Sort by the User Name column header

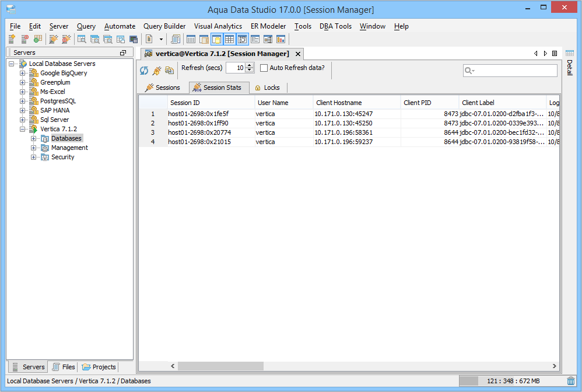(x=284, y=103)
